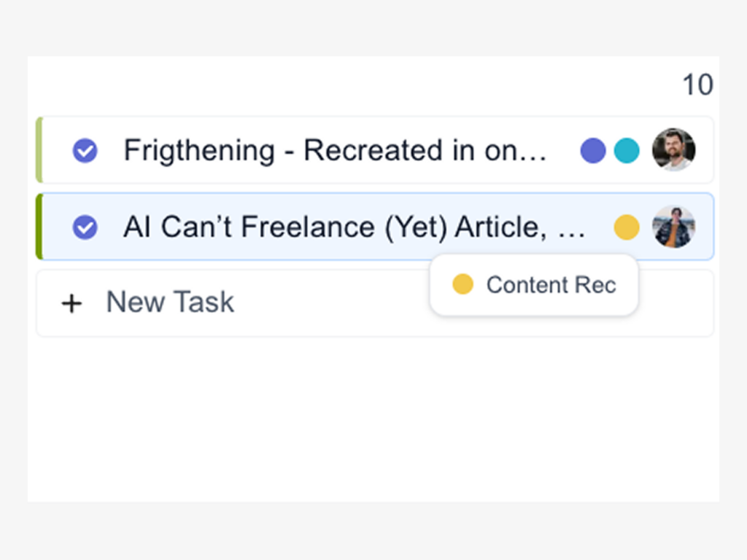This screenshot has height=560, width=747.
Task: Open the bearded assignee avatar on the Frigthening task
Action: (673, 150)
